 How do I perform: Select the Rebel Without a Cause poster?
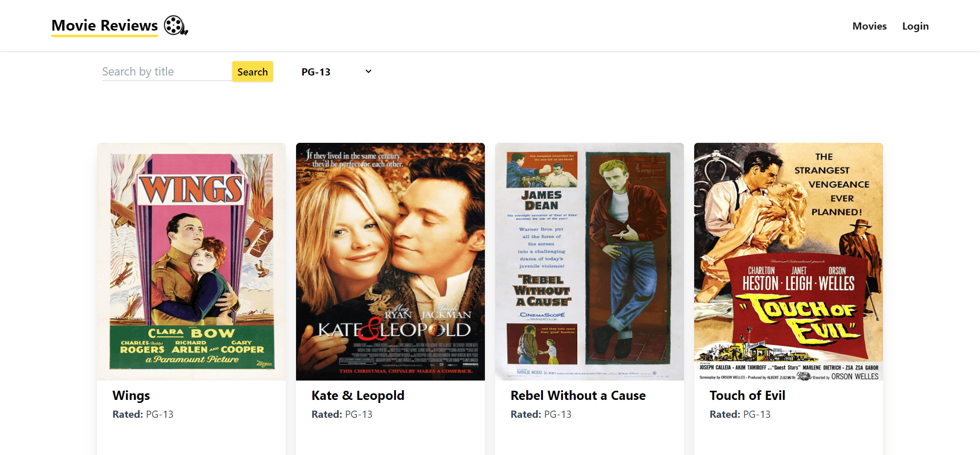point(590,261)
